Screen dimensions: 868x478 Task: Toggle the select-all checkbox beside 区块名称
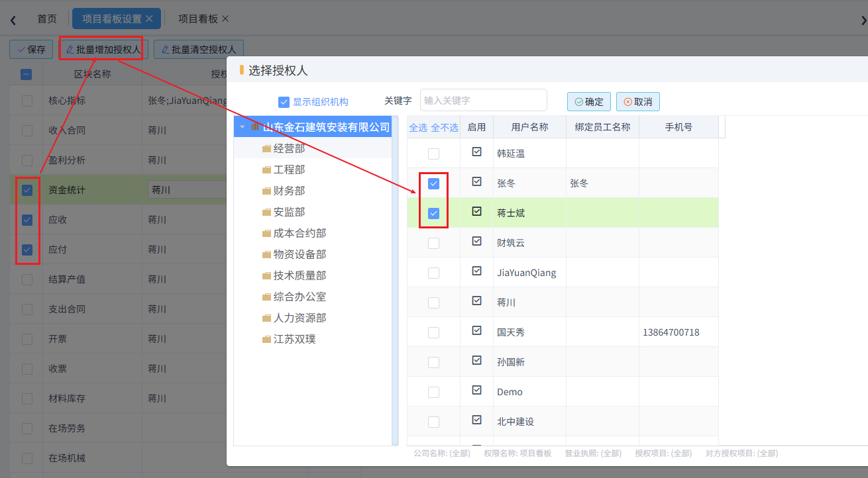pyautogui.click(x=27, y=74)
